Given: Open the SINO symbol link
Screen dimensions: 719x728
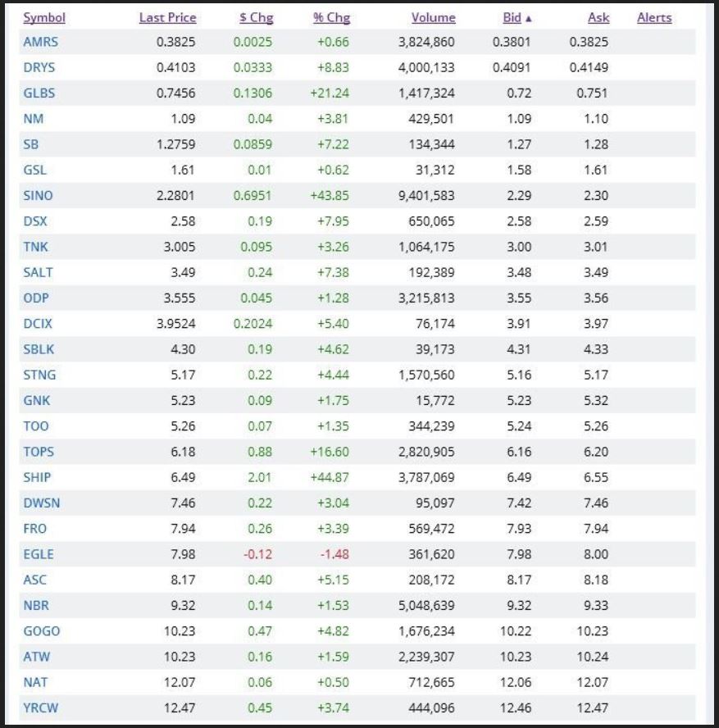Looking at the screenshot, I should tap(39, 196).
